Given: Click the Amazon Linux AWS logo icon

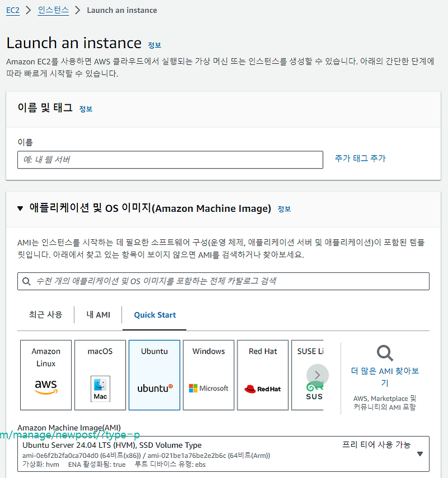Looking at the screenshot, I should pos(45,388).
